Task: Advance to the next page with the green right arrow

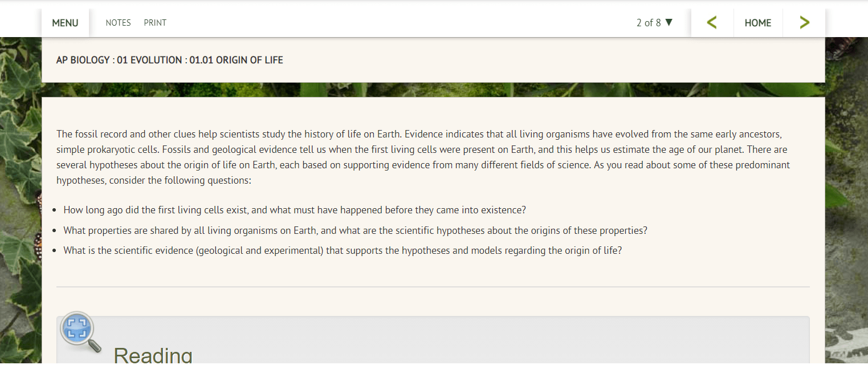Action: pos(804,22)
